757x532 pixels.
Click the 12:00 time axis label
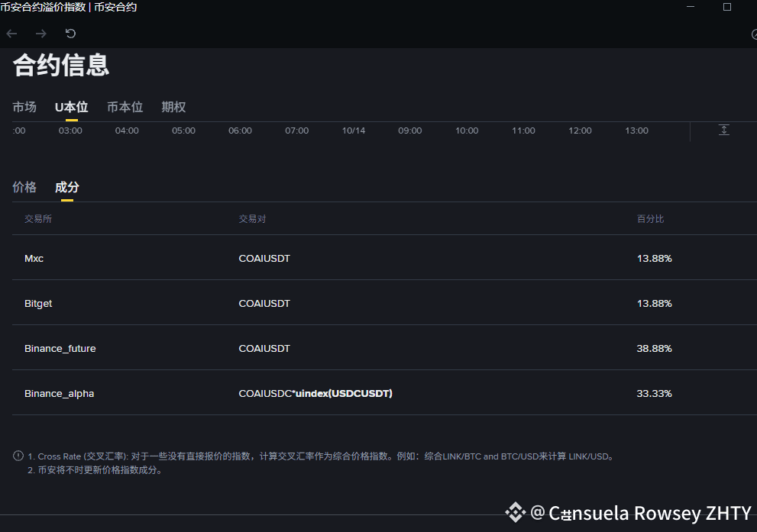pyautogui.click(x=580, y=131)
